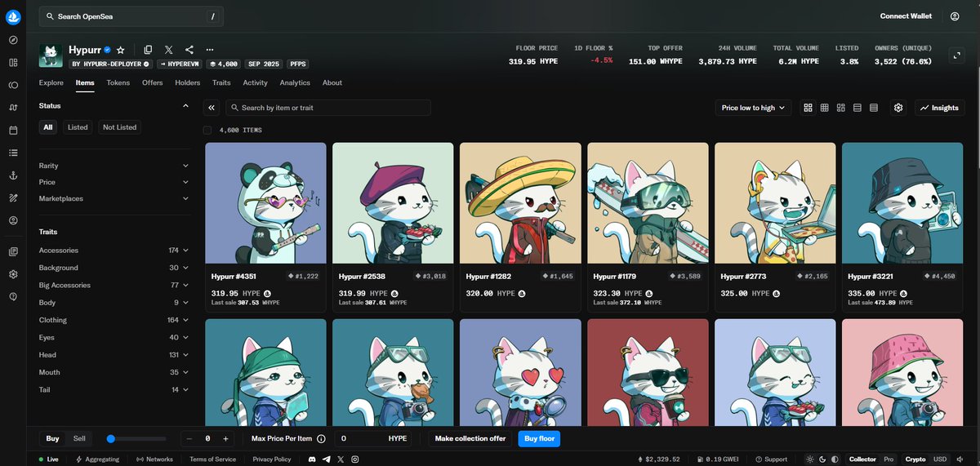The height and width of the screenshot is (466, 980).
Task: Go to the Analytics tab
Action: pyautogui.click(x=295, y=82)
